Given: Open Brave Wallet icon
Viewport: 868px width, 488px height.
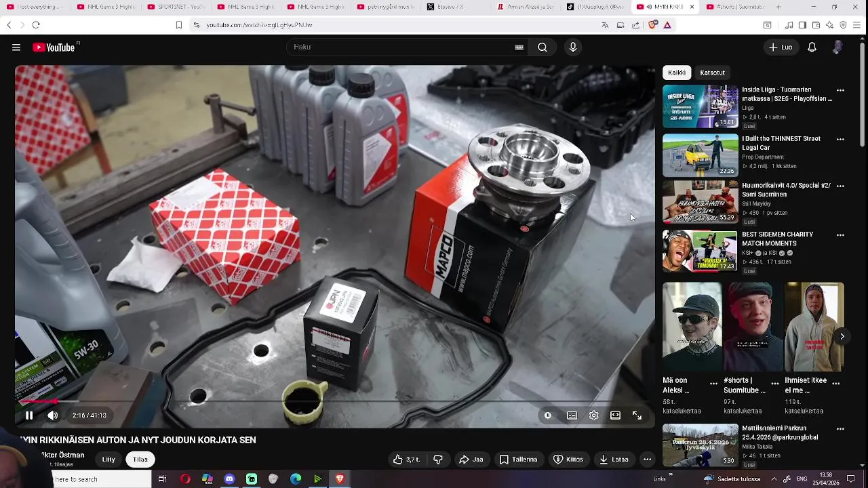Looking at the screenshot, I should pyautogui.click(x=816, y=25).
